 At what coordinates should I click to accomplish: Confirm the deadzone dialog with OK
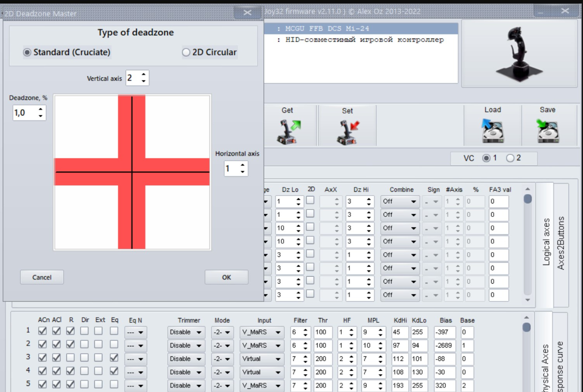[x=226, y=277]
